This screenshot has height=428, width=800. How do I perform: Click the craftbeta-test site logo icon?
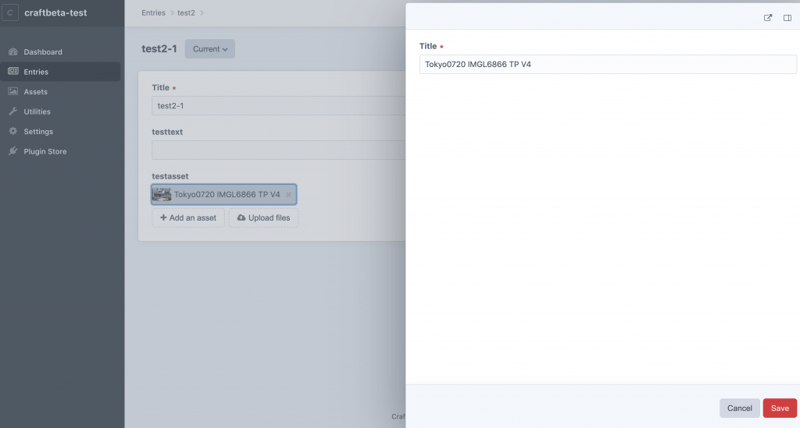[x=12, y=13]
